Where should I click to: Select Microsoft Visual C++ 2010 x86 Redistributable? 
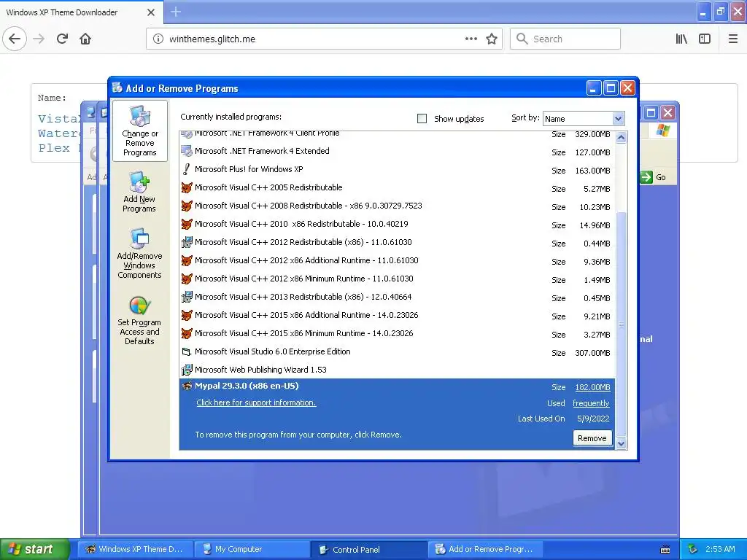point(398,225)
